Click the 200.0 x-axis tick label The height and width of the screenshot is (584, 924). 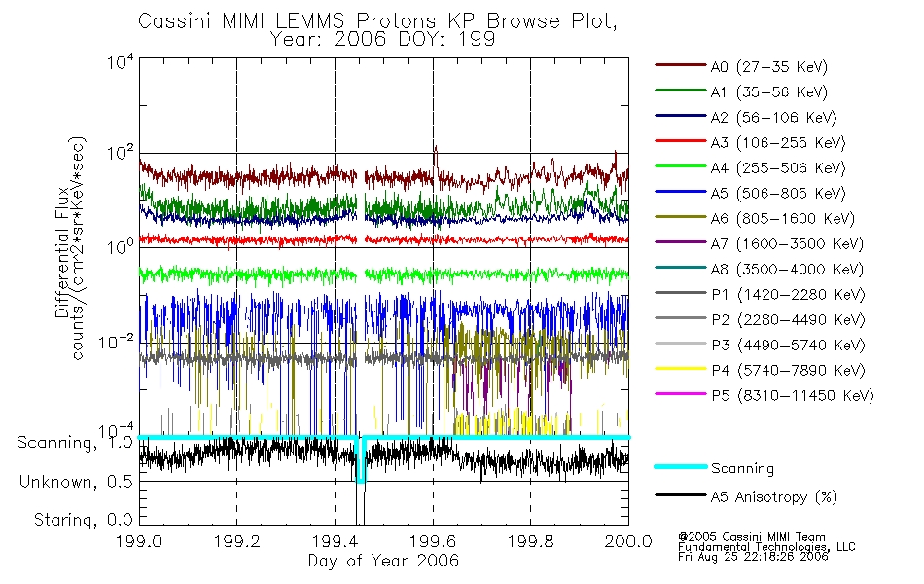point(628,541)
